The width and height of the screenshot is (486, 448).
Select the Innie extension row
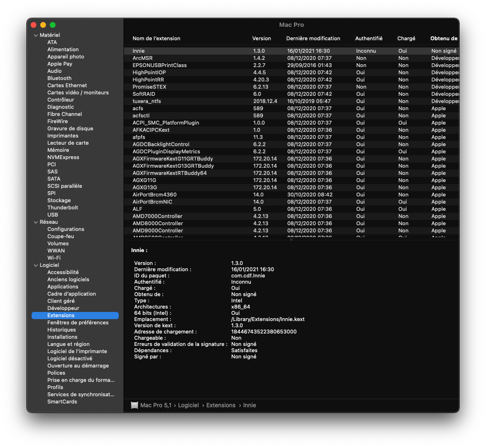coord(291,51)
